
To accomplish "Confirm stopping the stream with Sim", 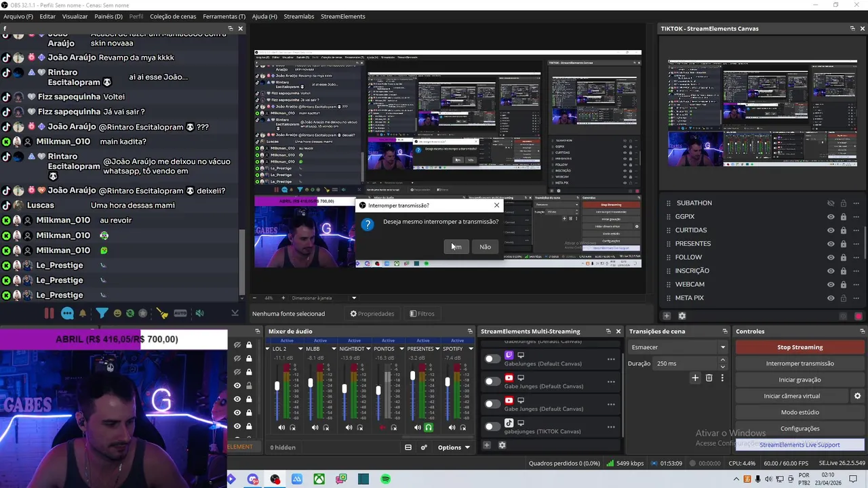I will click(x=456, y=247).
